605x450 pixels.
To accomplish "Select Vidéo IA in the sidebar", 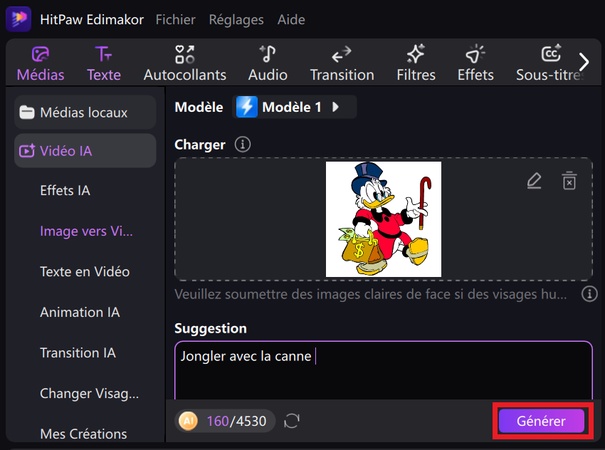I will tap(85, 151).
